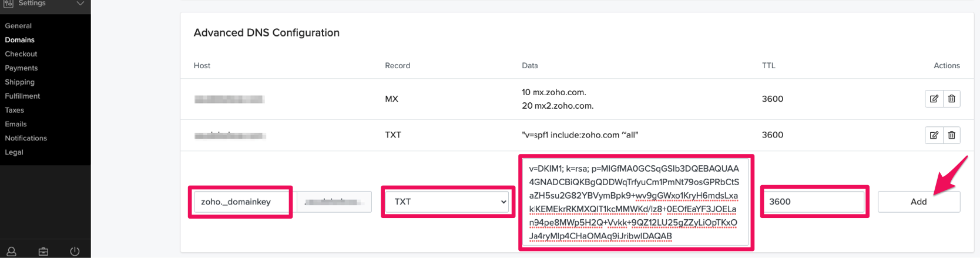Focus the host field containing zoho._domainkey
Viewport: 980px width, 258px height.
click(x=241, y=202)
